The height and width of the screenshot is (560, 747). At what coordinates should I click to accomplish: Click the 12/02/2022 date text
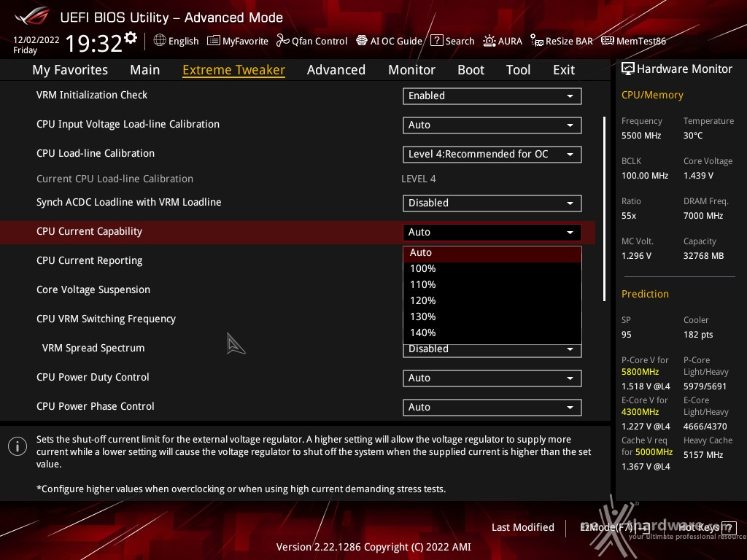coord(36,40)
